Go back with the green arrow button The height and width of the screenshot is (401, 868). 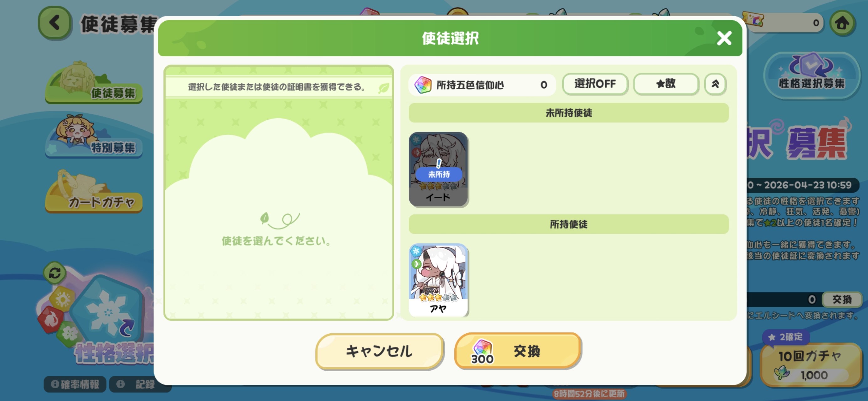[x=55, y=23]
